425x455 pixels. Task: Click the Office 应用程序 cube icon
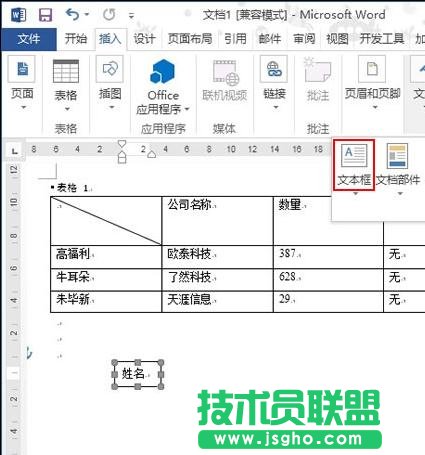(163, 71)
